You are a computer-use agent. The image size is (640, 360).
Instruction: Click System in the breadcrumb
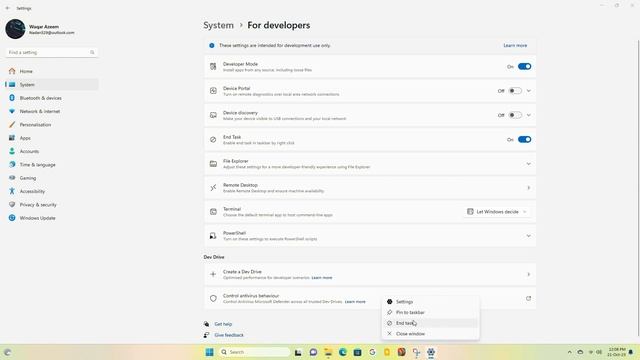click(218, 25)
